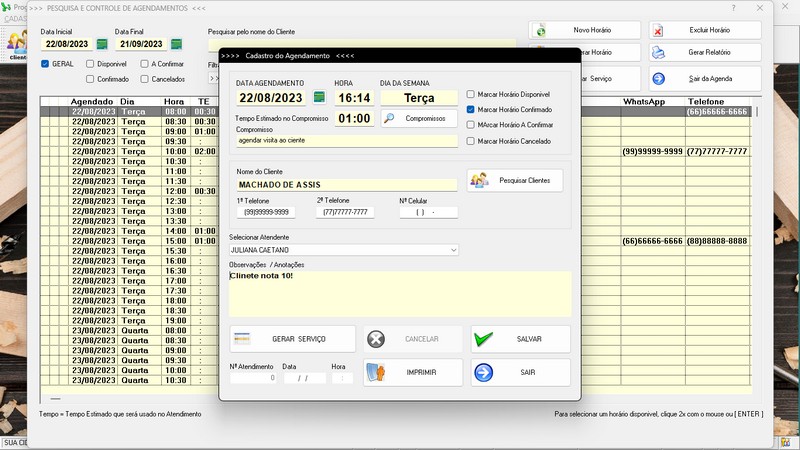Screen dimensions: 800x450
Task: Click the SAIR button in dialog
Action: click(520, 372)
